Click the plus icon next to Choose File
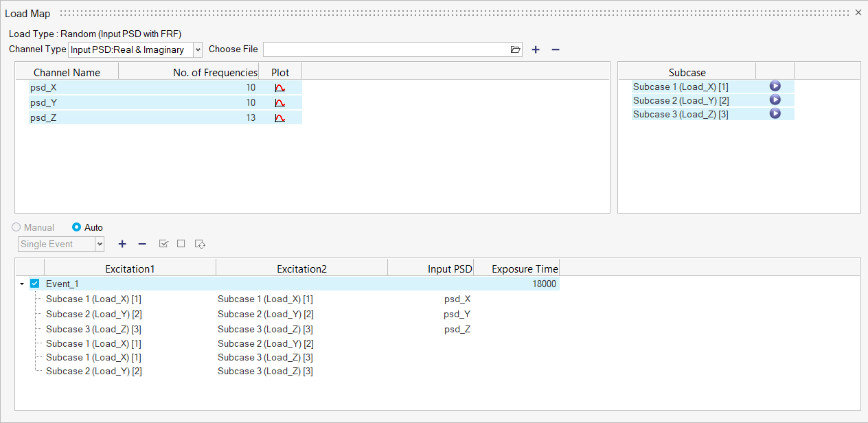The width and height of the screenshot is (868, 423). pos(536,49)
